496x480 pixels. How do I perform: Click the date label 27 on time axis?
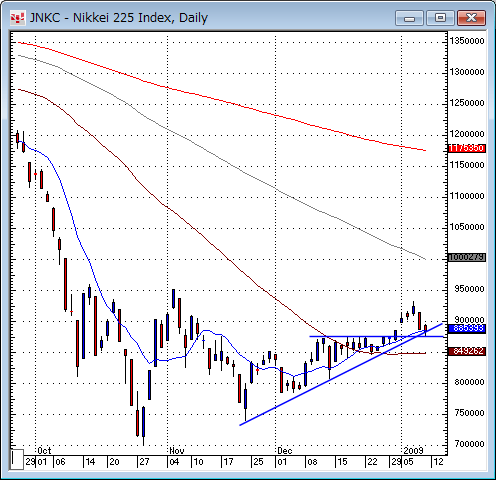tap(144, 462)
